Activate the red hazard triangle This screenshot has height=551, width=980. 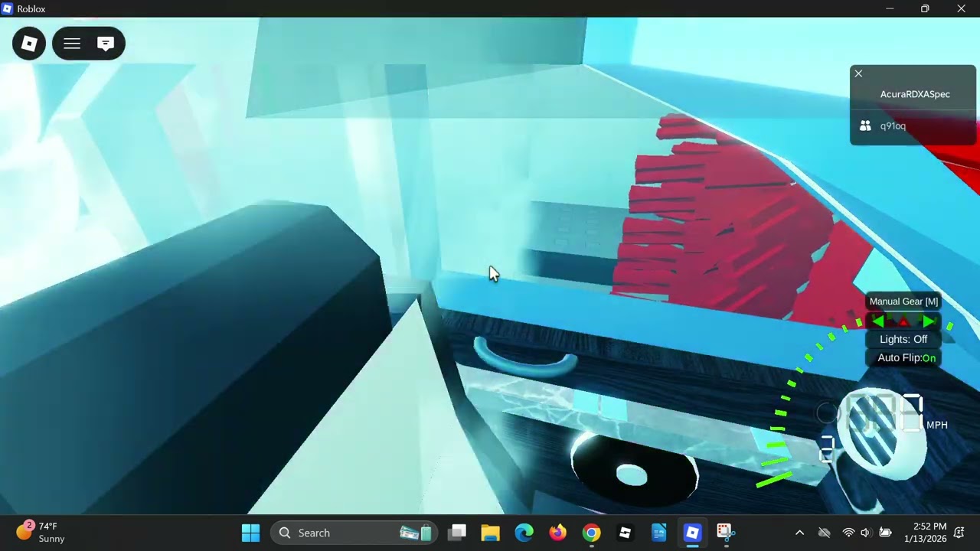(903, 322)
